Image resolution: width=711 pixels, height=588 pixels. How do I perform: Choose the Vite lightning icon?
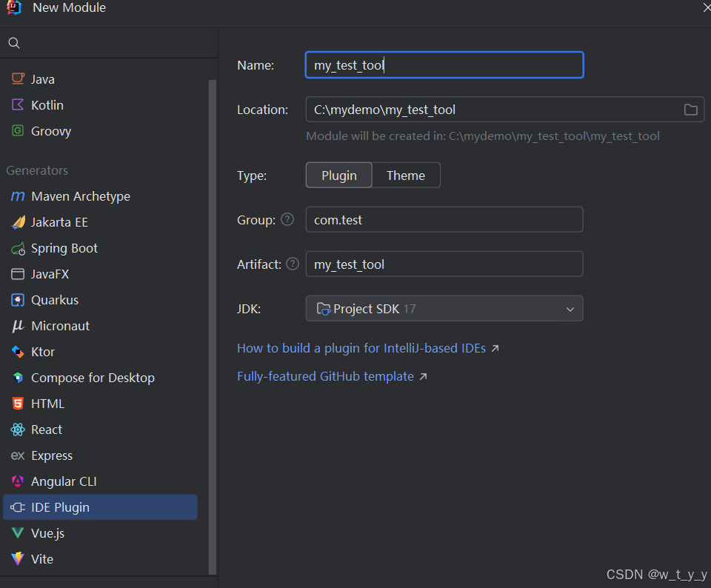pos(18,559)
